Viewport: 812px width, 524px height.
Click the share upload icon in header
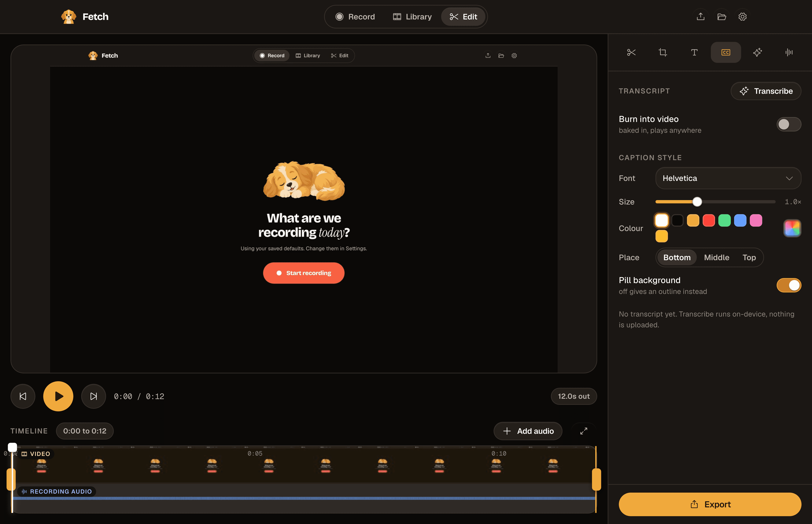point(701,16)
